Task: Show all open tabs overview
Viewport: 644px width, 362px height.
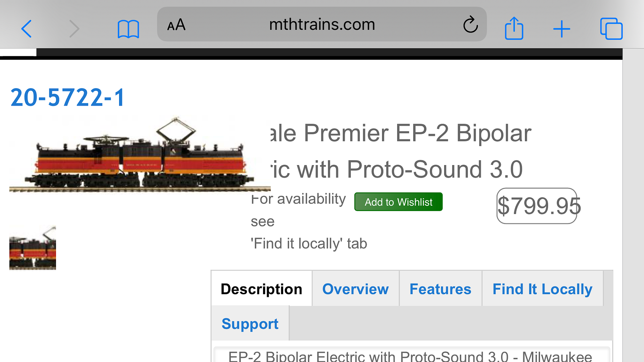Action: 611,29
